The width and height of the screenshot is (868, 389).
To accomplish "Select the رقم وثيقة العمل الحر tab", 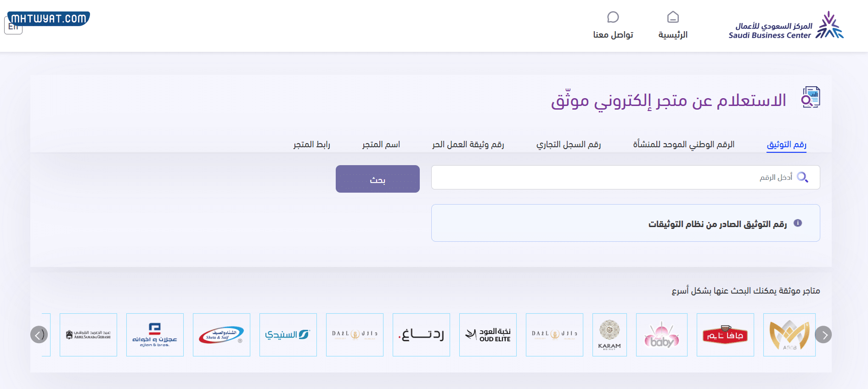I will [x=468, y=144].
